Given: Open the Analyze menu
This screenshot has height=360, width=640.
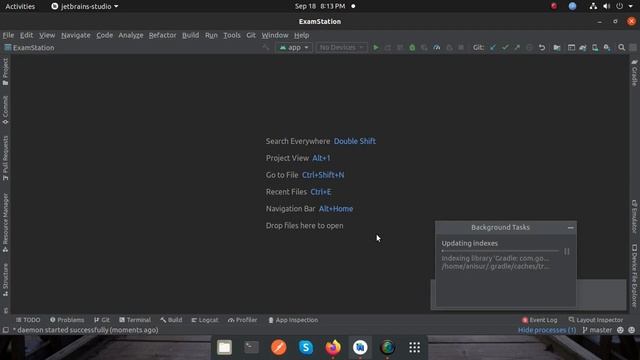Looking at the screenshot, I should click(131, 35).
